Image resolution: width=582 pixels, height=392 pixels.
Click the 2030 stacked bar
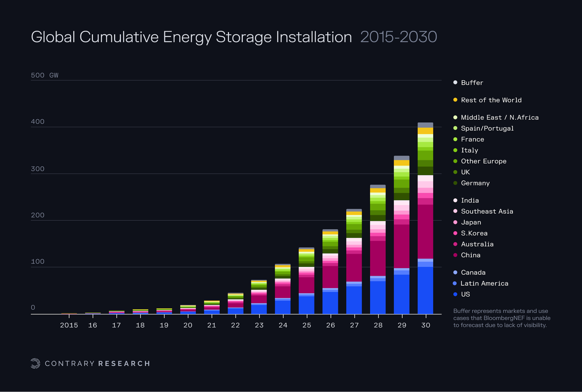point(425,218)
